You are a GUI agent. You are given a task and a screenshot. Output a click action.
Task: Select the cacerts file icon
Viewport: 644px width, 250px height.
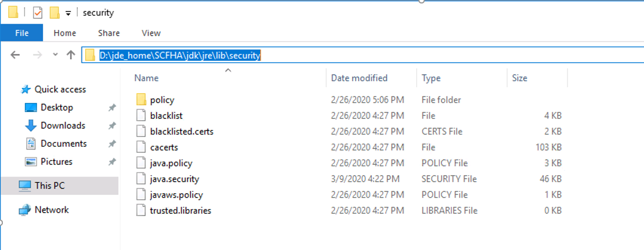click(x=141, y=147)
